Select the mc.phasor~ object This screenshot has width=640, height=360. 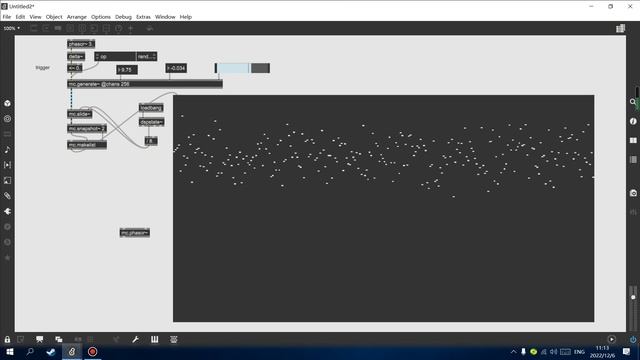point(135,233)
